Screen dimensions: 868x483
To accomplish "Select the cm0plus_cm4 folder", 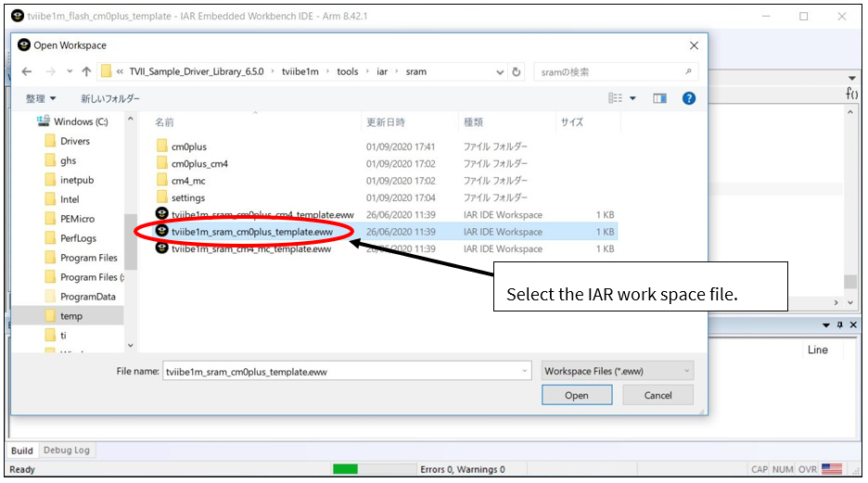I will [199, 164].
